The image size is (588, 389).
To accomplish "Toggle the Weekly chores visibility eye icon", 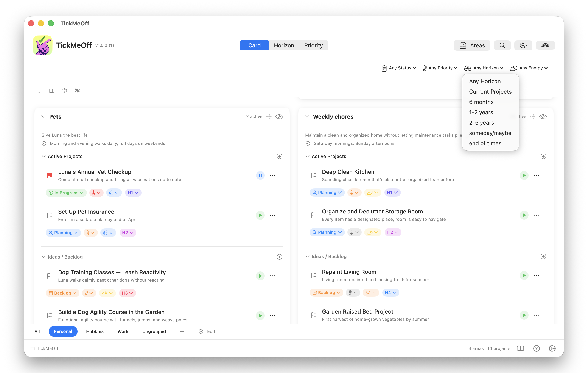I will 543,117.
